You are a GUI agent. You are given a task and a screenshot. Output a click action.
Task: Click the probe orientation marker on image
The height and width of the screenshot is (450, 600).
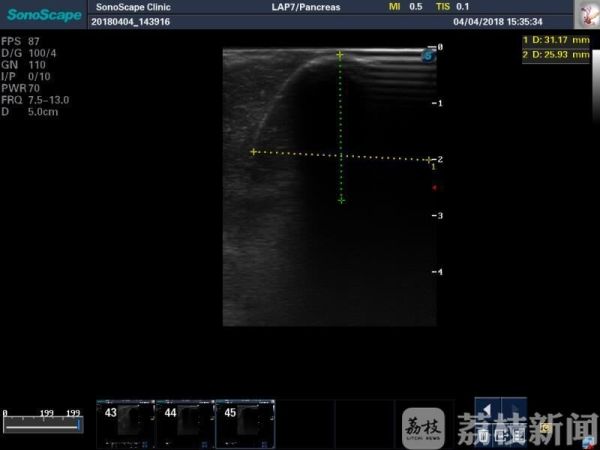(429, 57)
